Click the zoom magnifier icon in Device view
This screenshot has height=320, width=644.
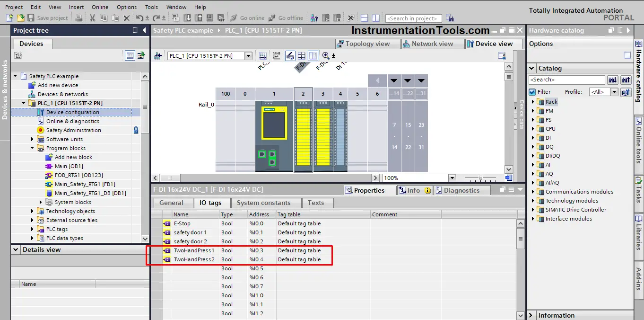(x=325, y=56)
